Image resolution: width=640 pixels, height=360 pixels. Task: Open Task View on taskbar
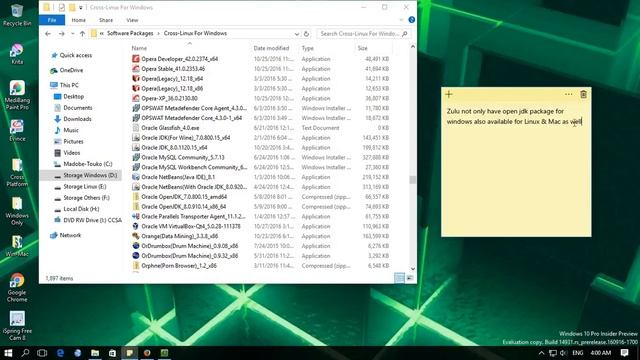point(42,353)
